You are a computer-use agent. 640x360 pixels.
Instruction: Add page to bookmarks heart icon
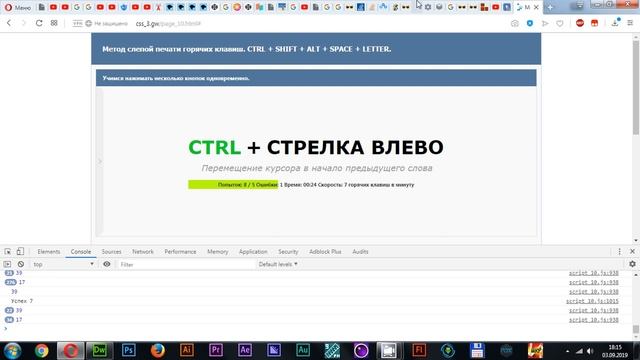coord(560,24)
